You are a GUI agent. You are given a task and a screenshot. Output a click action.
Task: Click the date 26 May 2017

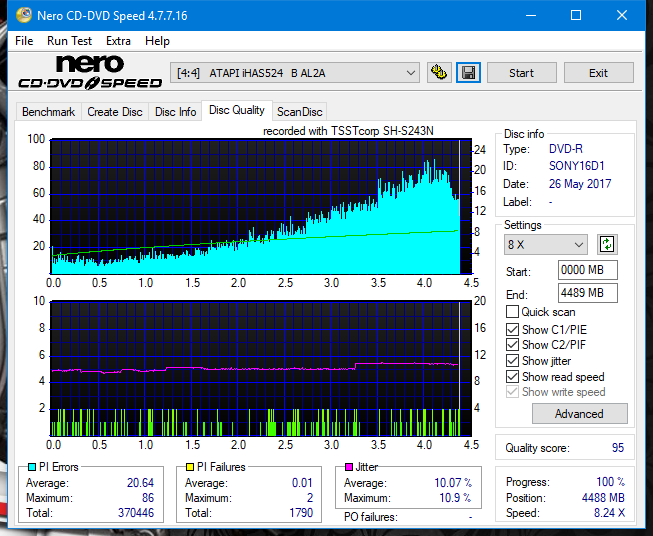tap(580, 184)
